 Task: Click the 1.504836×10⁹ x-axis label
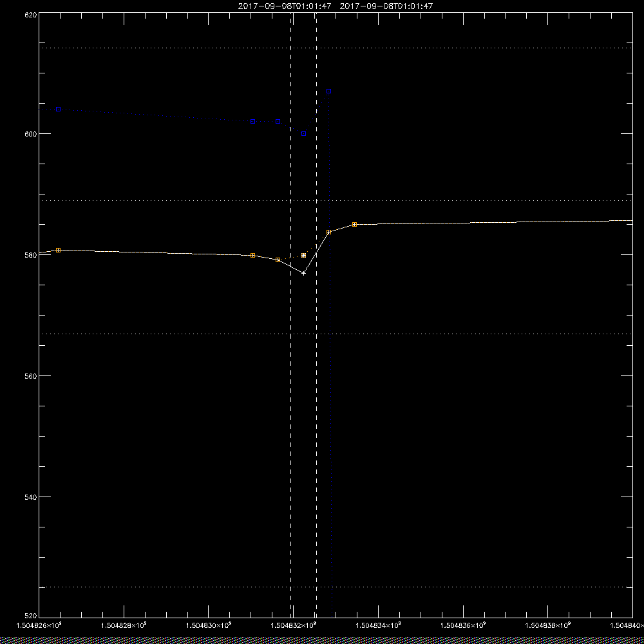463,625
